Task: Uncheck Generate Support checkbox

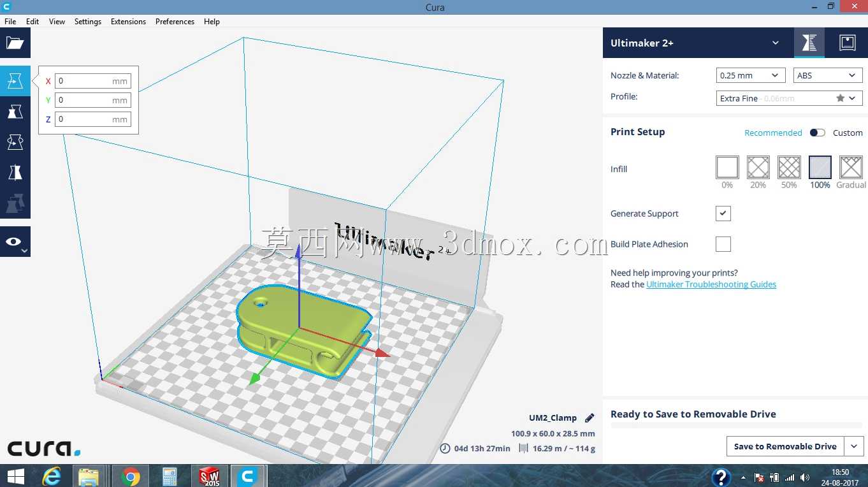Action: click(x=723, y=214)
